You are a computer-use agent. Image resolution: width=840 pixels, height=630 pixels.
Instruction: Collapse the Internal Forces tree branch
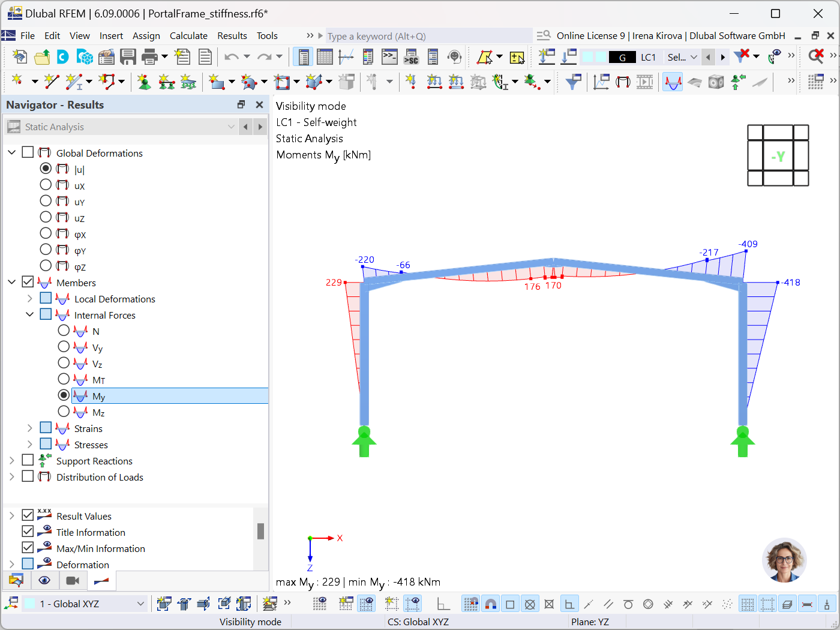tap(29, 314)
